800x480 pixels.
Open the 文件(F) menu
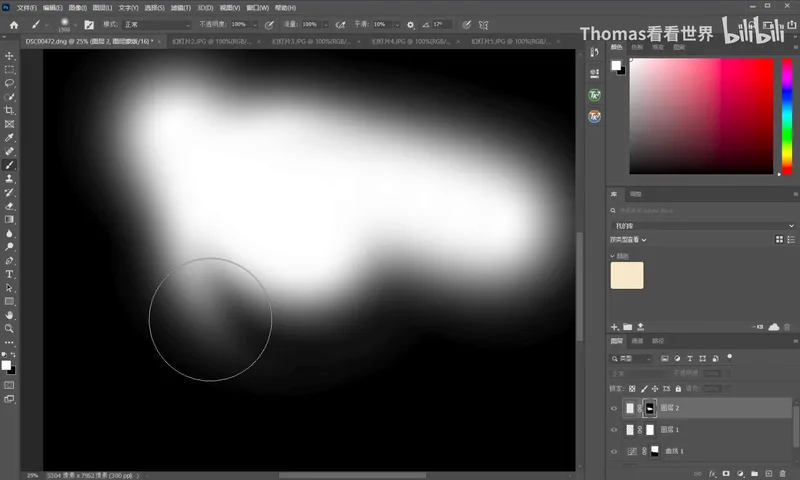coord(27,8)
